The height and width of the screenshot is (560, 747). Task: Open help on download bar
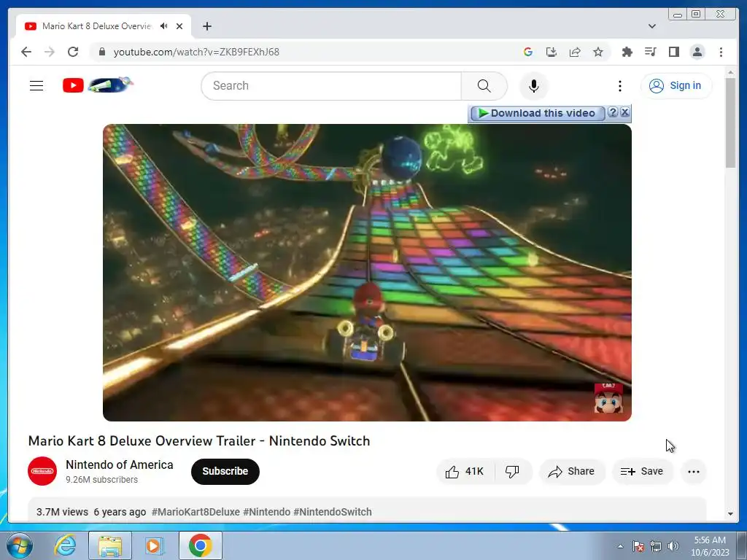pos(613,112)
